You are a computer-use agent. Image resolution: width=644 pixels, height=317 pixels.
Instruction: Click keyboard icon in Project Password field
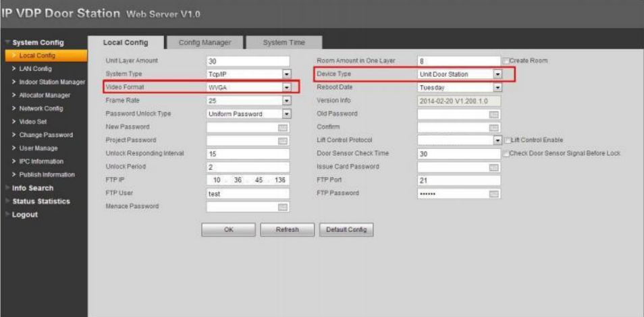283,140
